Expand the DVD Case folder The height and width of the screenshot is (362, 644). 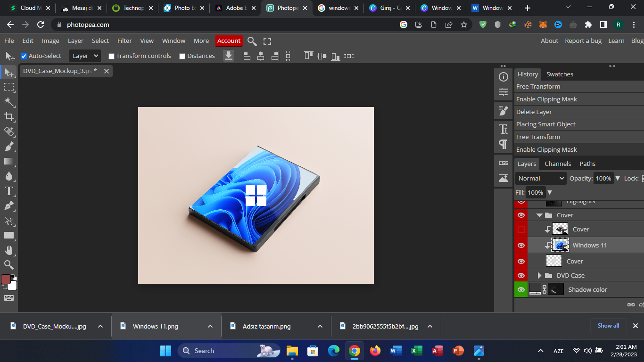pyautogui.click(x=540, y=276)
